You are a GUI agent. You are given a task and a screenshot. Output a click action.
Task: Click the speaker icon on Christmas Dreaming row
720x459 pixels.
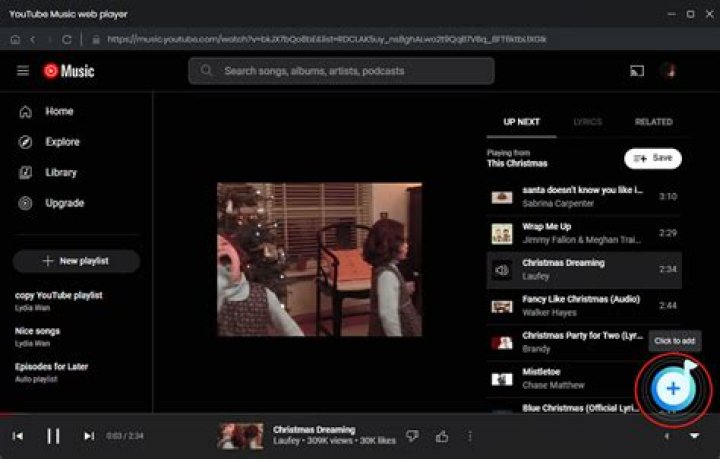click(502, 270)
